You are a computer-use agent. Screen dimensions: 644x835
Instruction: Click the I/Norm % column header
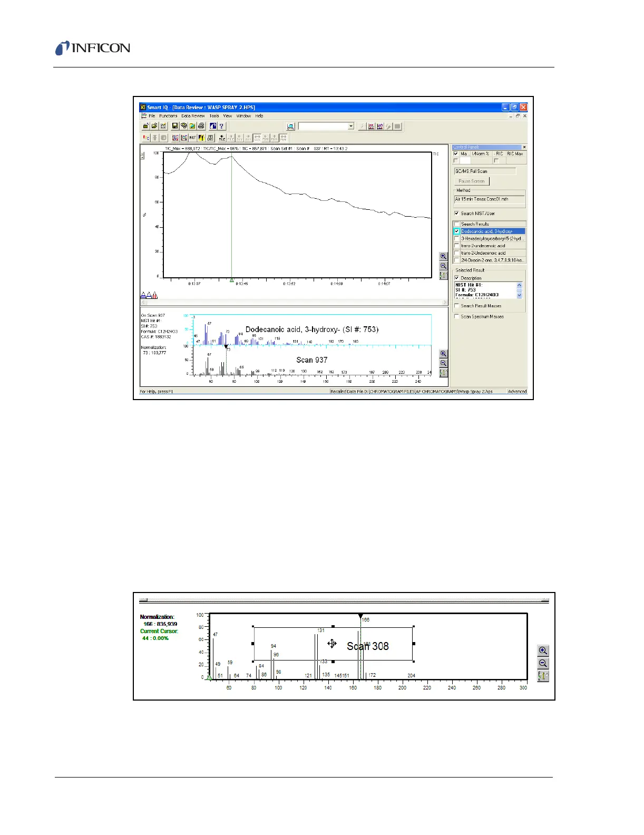[481, 154]
